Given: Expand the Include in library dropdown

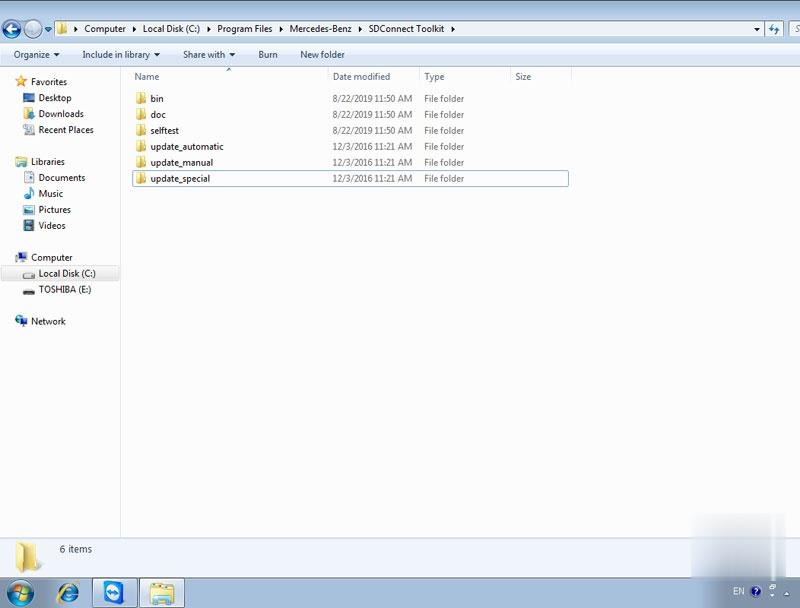Looking at the screenshot, I should 120,55.
